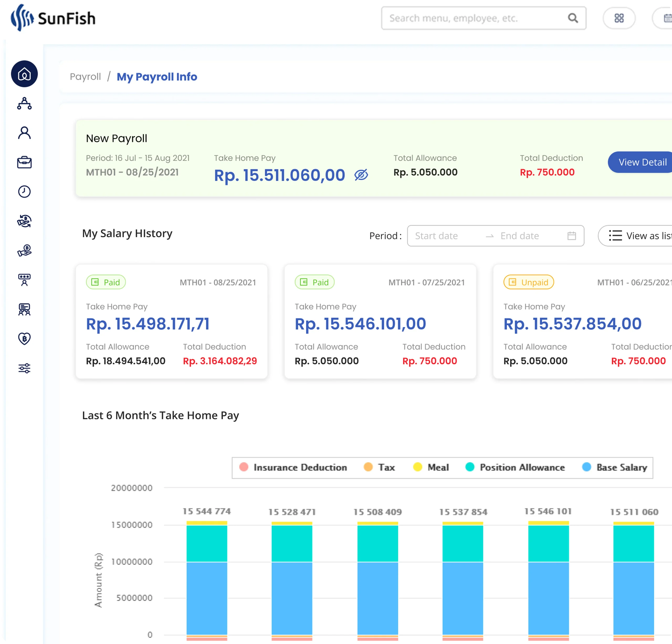Go to Payroll breadcrumb
672x644 pixels.
[x=85, y=77]
